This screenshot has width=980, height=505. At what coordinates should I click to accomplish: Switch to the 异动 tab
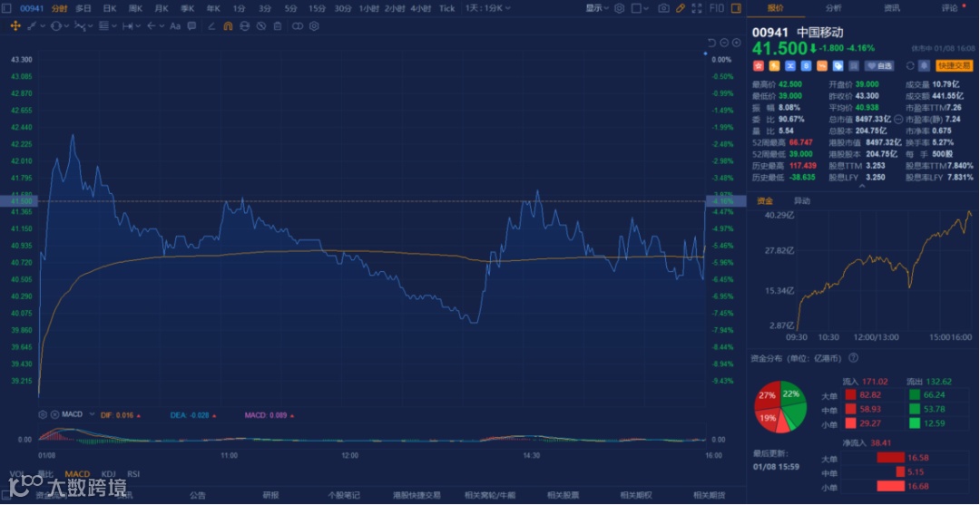pyautogui.click(x=802, y=201)
